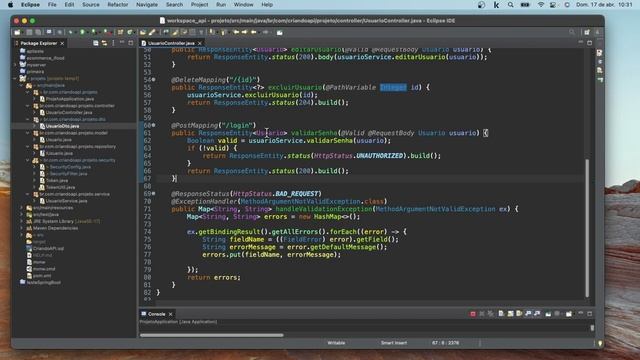Screen dimensions: 640x360
Task: Collapse the src/main/java folder
Action: (x=22, y=85)
